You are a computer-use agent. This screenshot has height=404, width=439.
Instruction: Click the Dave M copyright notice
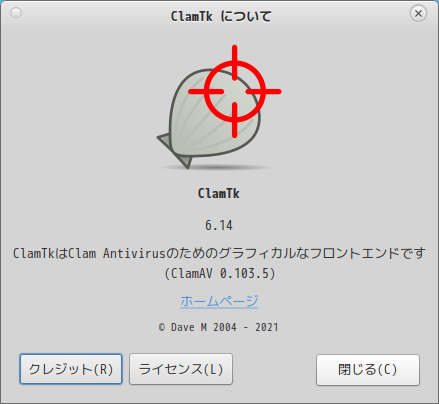(219, 327)
